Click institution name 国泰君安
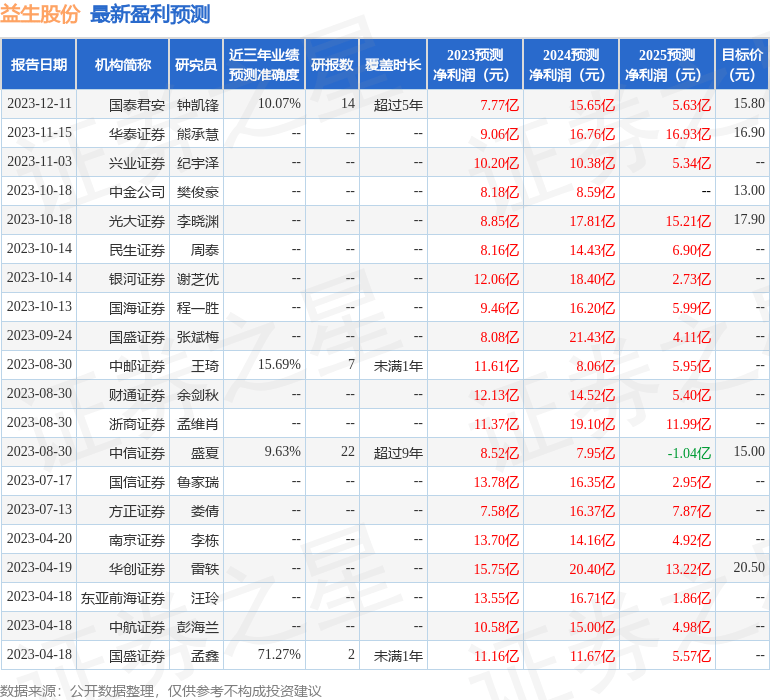The image size is (770, 700). (x=137, y=105)
